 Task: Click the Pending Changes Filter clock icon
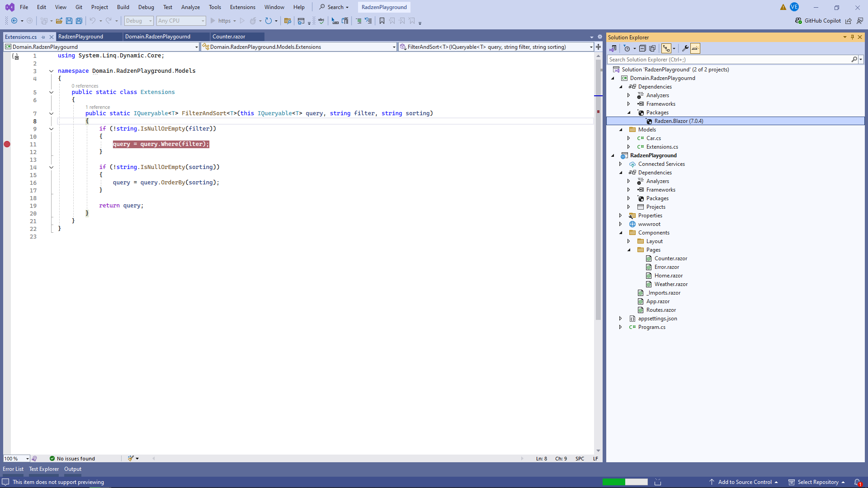[627, 48]
